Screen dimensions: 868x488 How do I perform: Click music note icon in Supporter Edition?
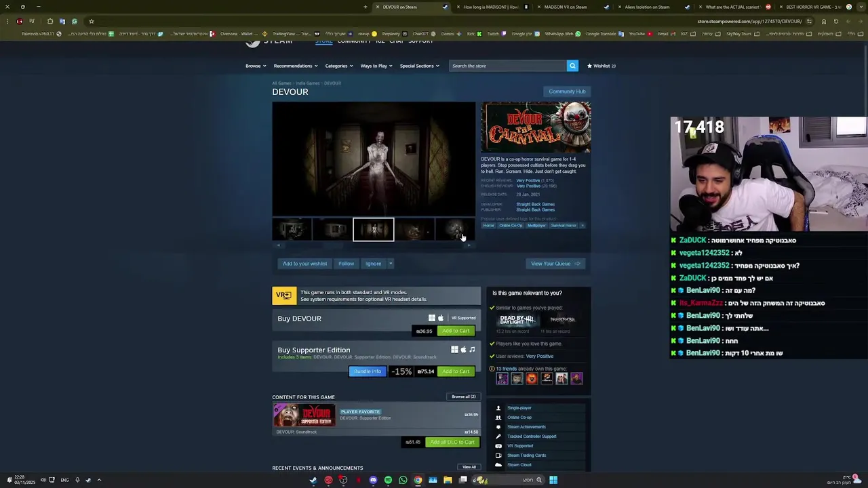point(473,350)
